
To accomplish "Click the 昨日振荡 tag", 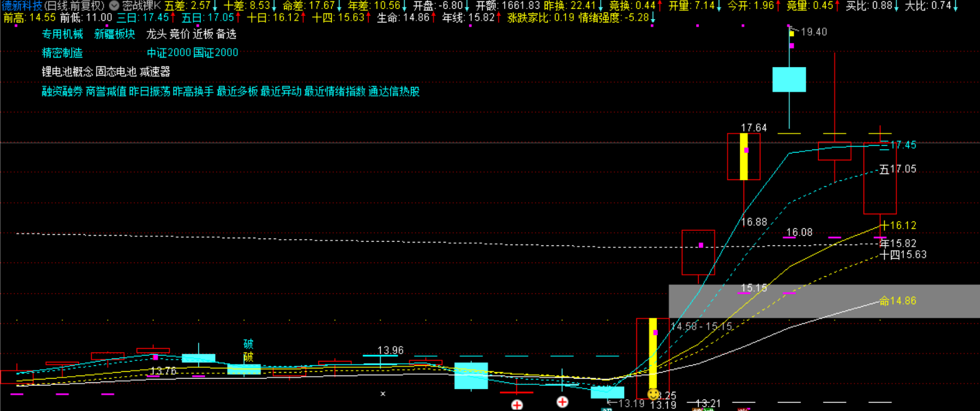I will [x=150, y=91].
